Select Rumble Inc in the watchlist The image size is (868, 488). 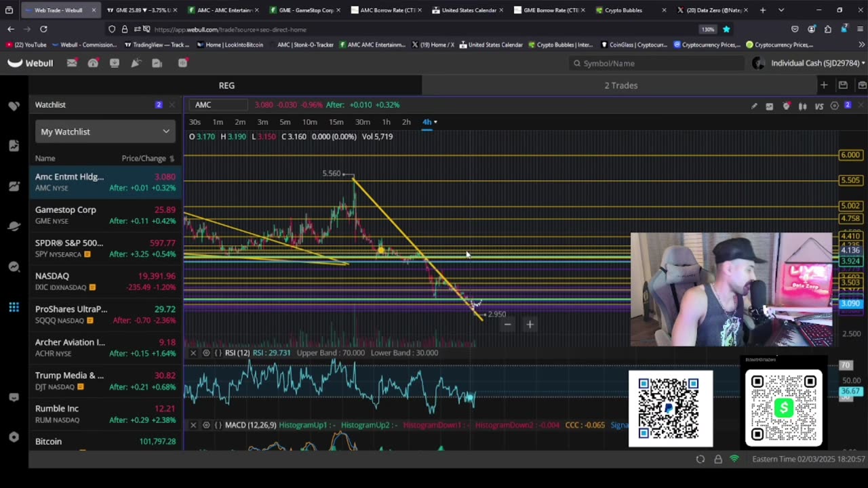[105, 414]
